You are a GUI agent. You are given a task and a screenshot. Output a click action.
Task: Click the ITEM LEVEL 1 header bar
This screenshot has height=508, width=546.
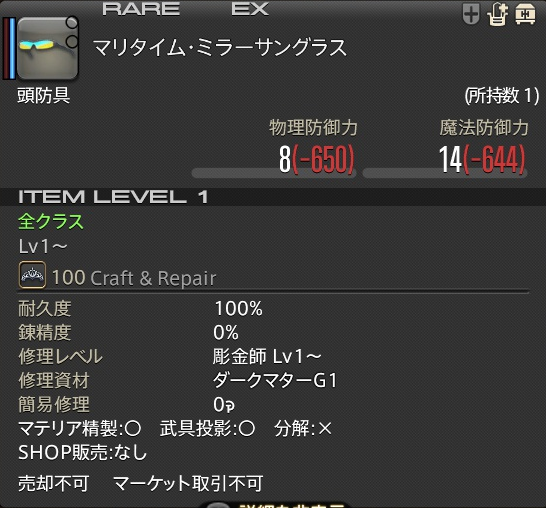point(273,197)
